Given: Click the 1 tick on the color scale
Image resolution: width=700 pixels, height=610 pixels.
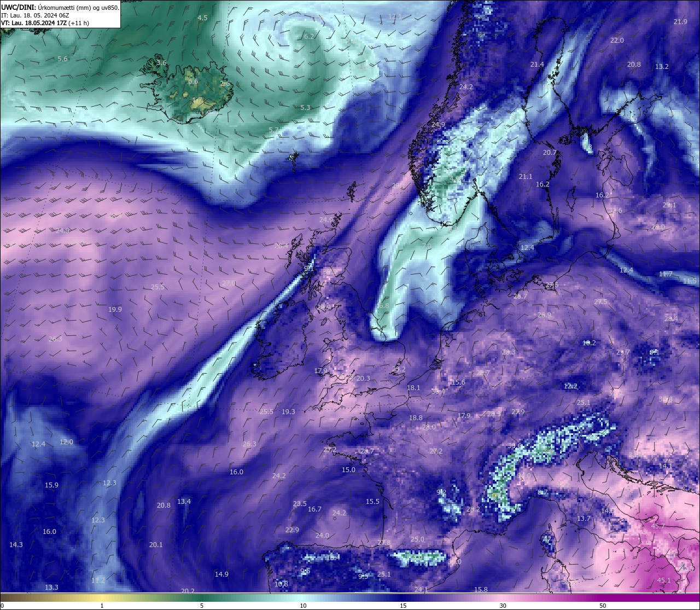Looking at the screenshot, I should tap(102, 606).
